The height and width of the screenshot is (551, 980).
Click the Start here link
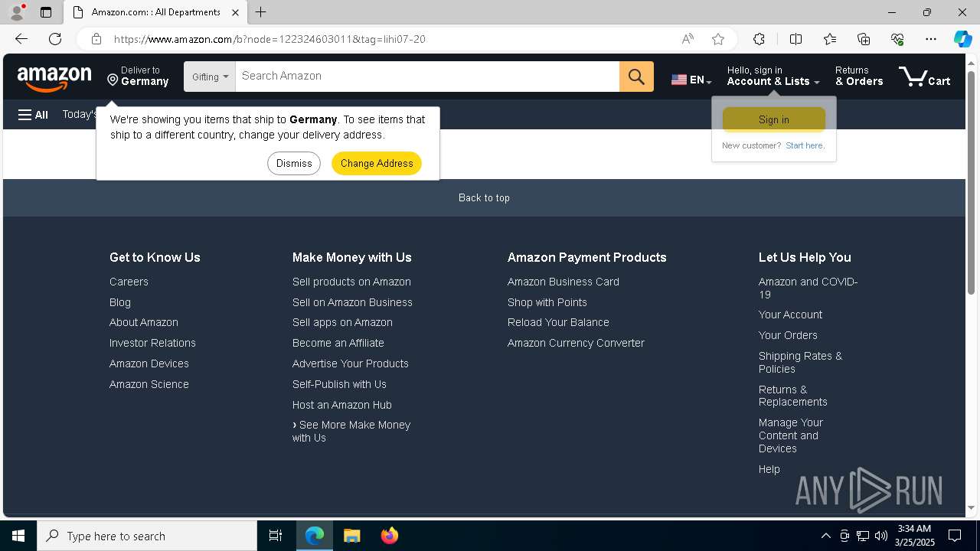805,145
